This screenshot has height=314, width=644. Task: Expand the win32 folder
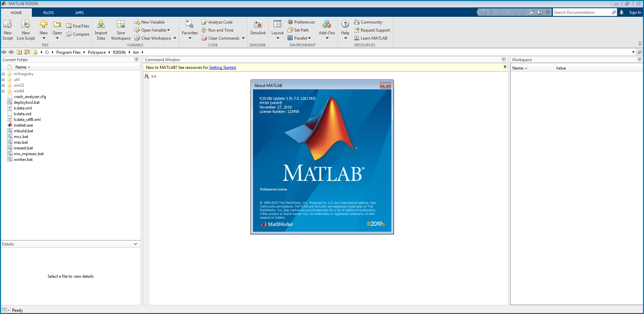click(x=3, y=85)
